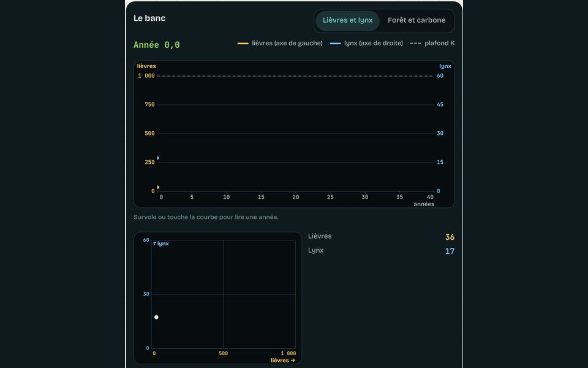Click the blue "lynx" title above the right axis
The image size is (588, 368).
click(x=445, y=66)
